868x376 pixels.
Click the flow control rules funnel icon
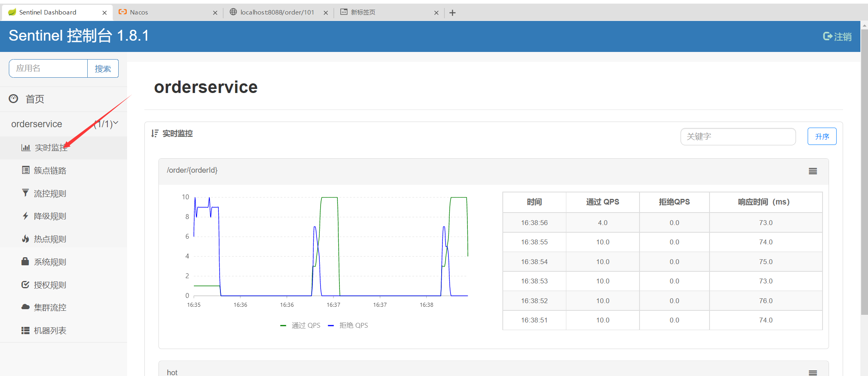pos(25,193)
